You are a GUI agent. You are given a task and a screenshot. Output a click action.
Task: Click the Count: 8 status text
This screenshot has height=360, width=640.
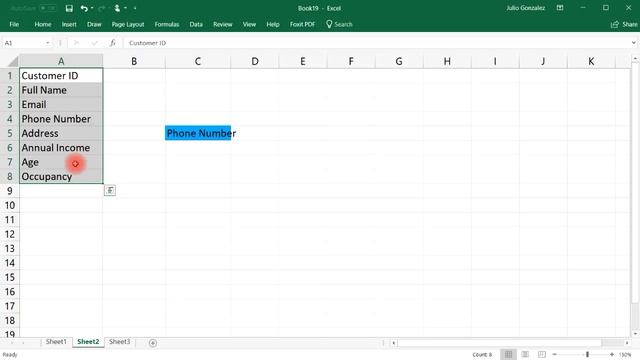coord(482,355)
